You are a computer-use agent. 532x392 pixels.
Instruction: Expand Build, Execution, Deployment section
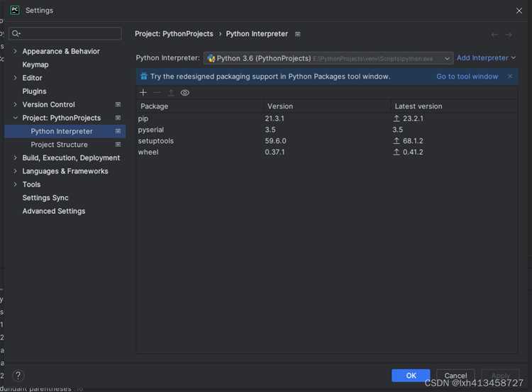click(x=15, y=157)
